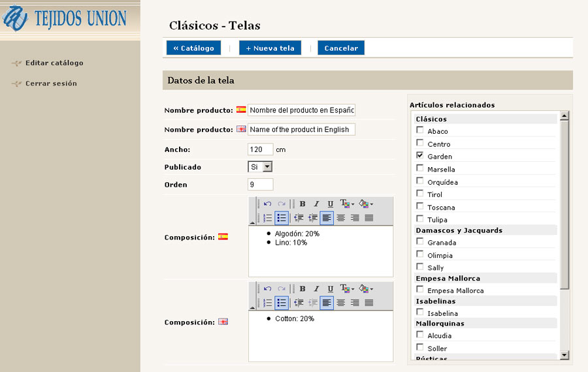Click redo in Spanish composition editor

(x=282, y=204)
